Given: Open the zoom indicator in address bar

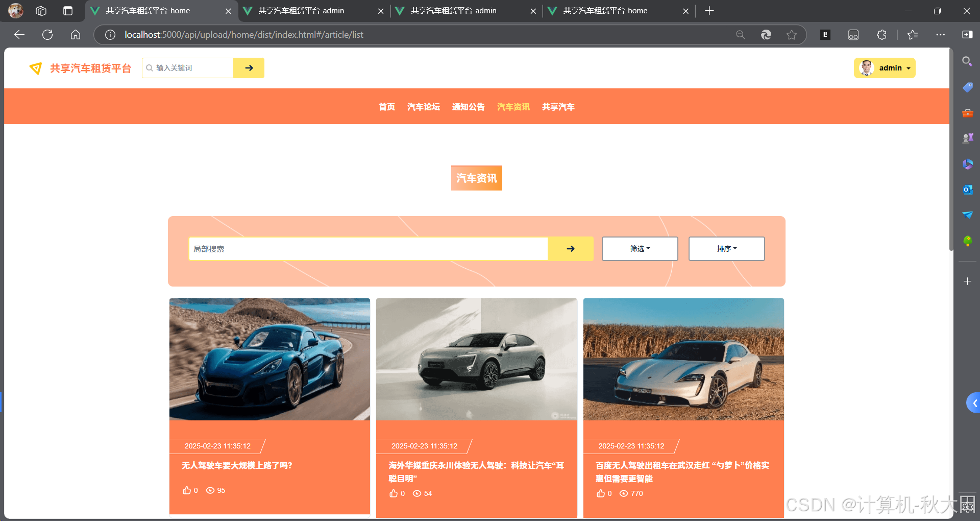Looking at the screenshot, I should [741, 35].
